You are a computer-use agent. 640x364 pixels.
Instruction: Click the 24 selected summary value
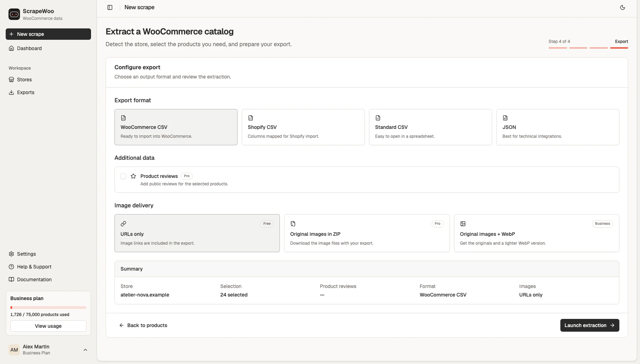click(x=234, y=295)
